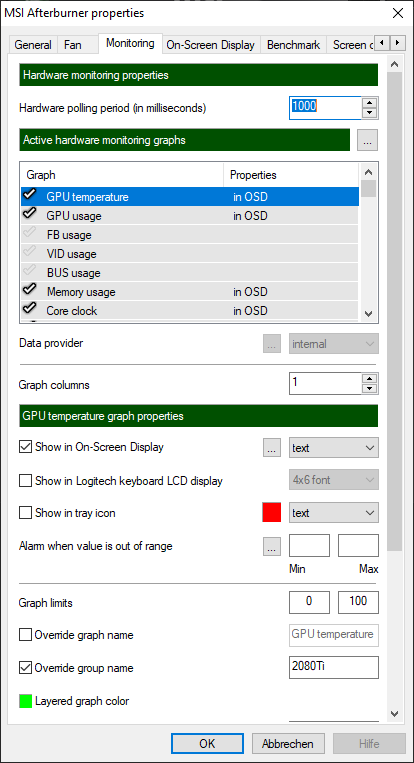
Task: Click the Graph column header
Action: 122,175
